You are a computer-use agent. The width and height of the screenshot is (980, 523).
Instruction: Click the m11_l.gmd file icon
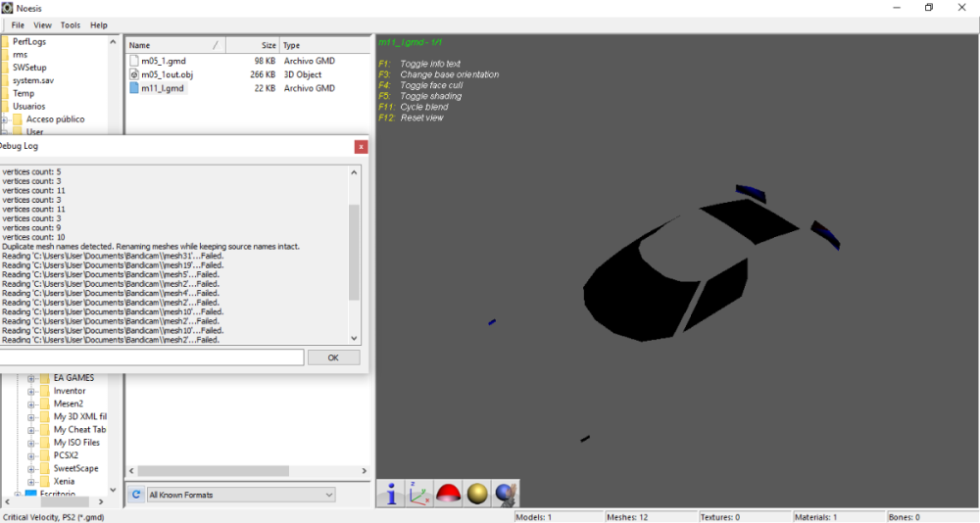(134, 88)
